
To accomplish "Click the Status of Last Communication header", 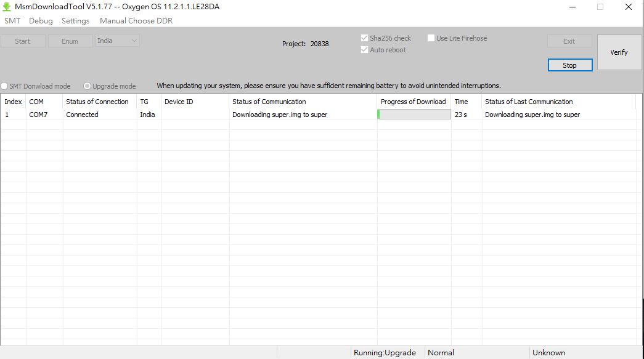I will point(558,102).
